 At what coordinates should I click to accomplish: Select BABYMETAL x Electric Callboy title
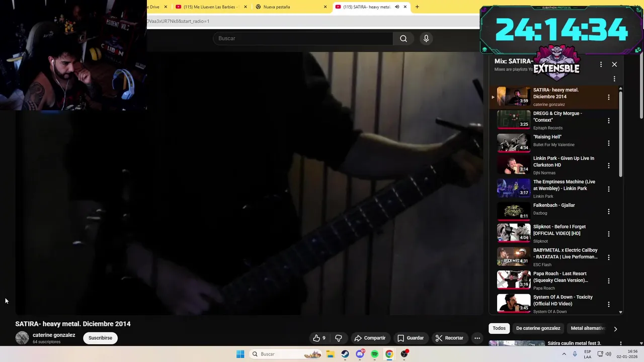coord(566,253)
